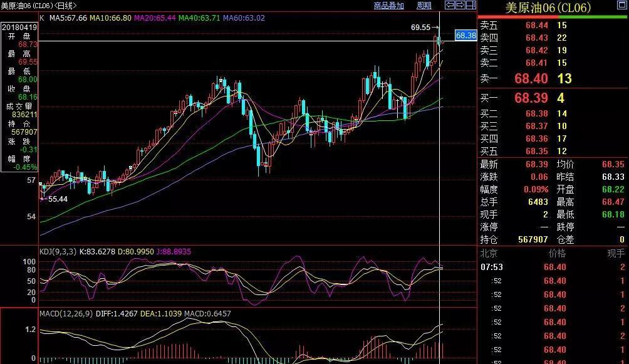
Task: Click the 20180419 date in info box
Action: coord(19,28)
